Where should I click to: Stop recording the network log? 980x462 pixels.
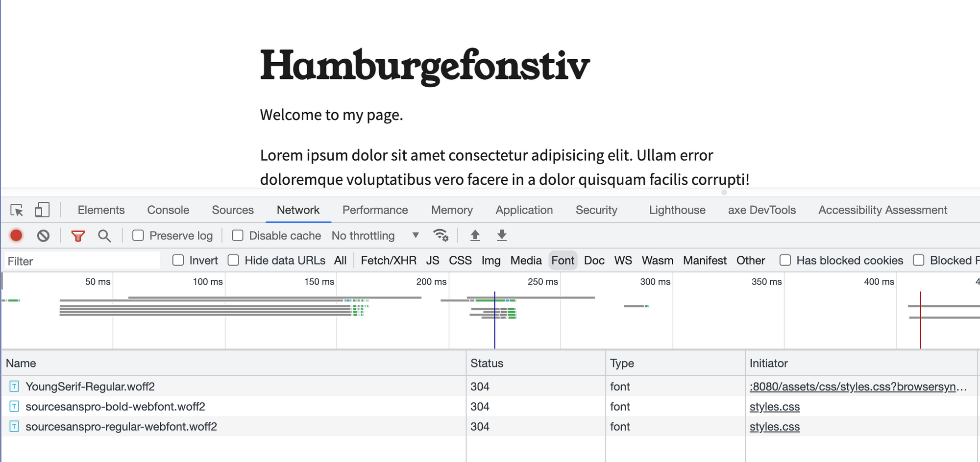[16, 236]
